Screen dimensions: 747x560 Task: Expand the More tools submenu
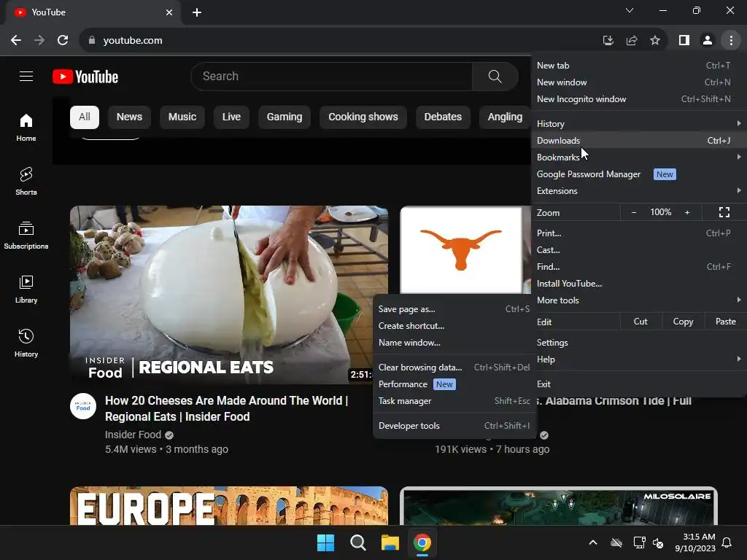[638, 300]
